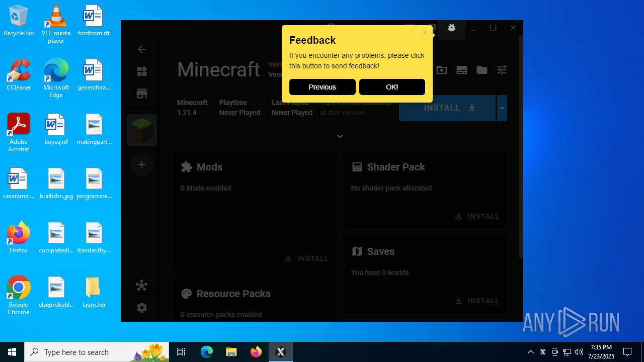The height and width of the screenshot is (362, 644).
Task: Add a new instance with plus button
Action: (x=142, y=164)
